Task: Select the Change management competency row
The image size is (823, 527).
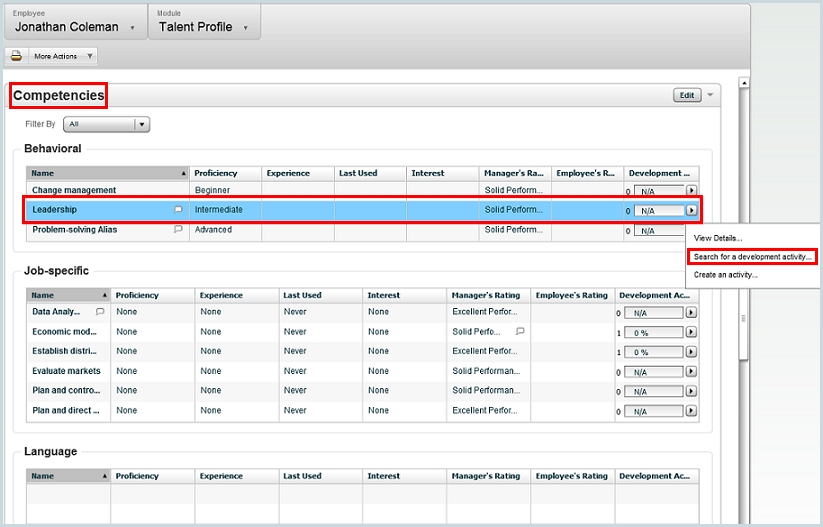Action: [x=74, y=190]
